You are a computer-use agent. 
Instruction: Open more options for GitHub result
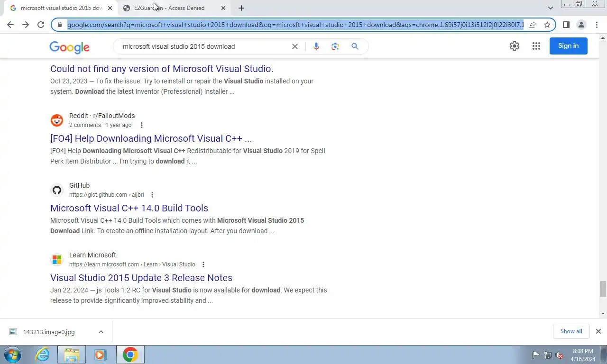[152, 195]
